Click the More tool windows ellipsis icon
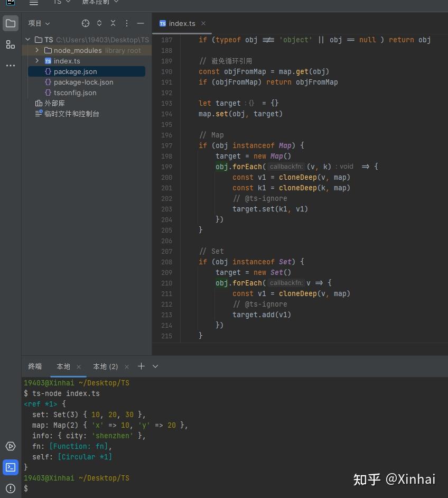This screenshot has height=498, width=448. 11,66
